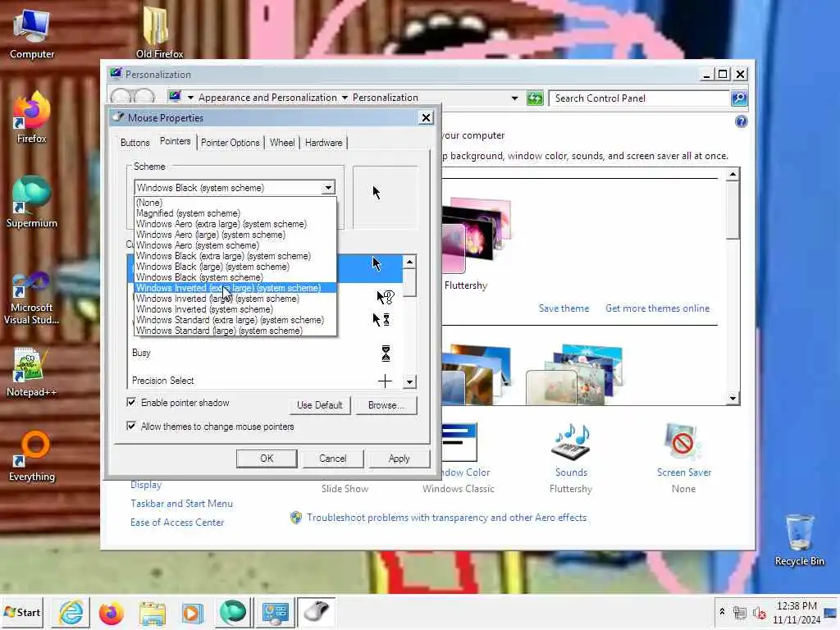Expand the address bar history dropdown

(x=514, y=98)
